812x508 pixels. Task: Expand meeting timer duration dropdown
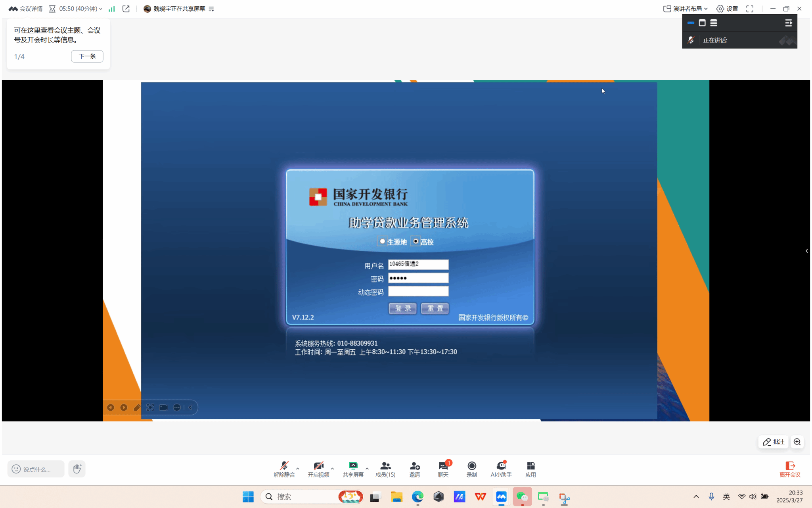pyautogui.click(x=101, y=9)
